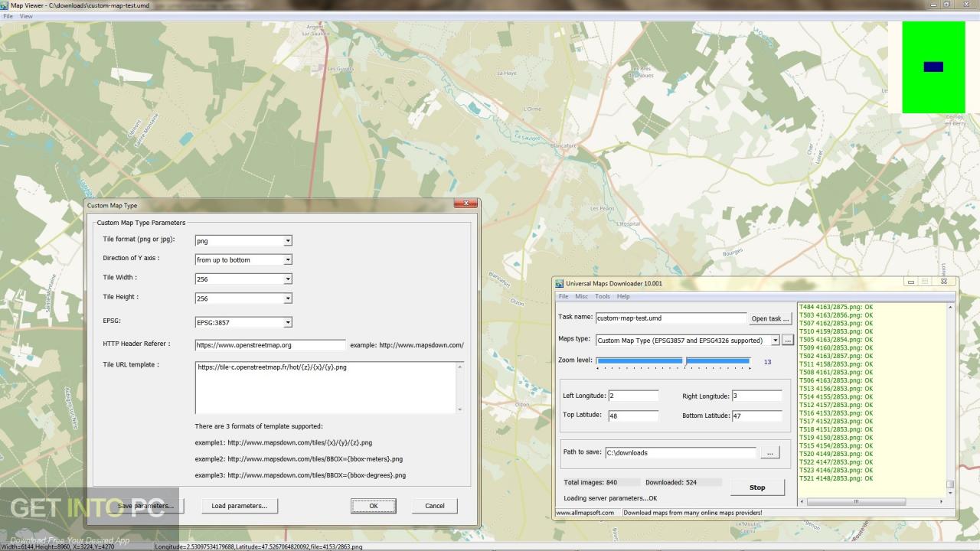
Task: Click the download log vertical scrollbar thumb
Action: point(950,484)
